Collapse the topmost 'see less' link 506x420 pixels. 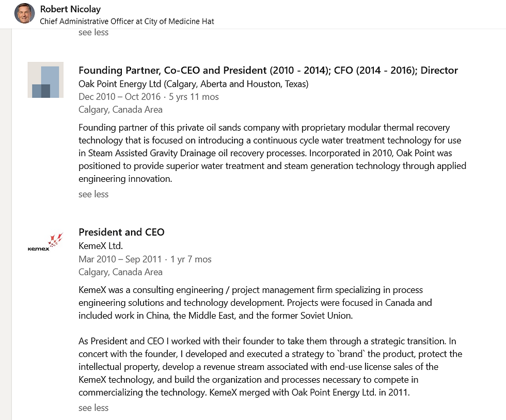pyautogui.click(x=93, y=32)
